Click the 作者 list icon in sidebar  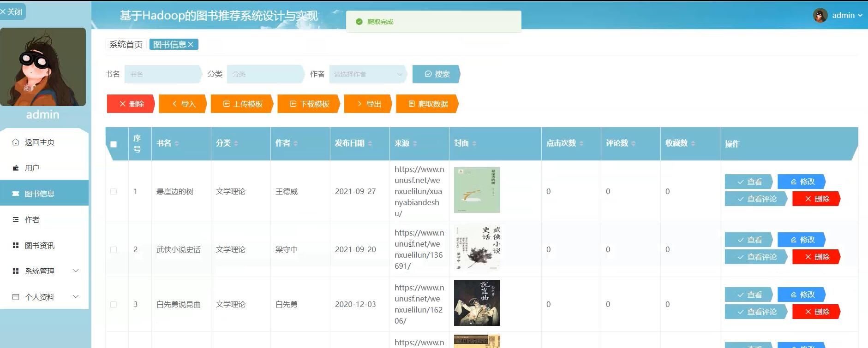(16, 219)
